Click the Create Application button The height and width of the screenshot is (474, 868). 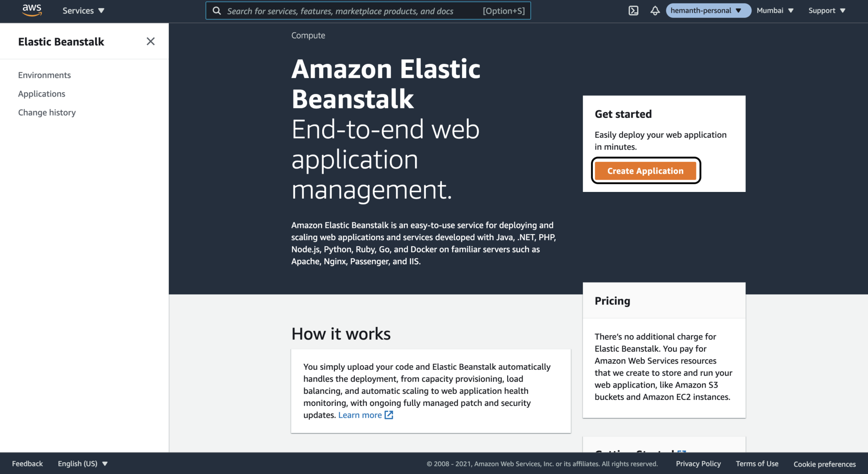tap(645, 171)
